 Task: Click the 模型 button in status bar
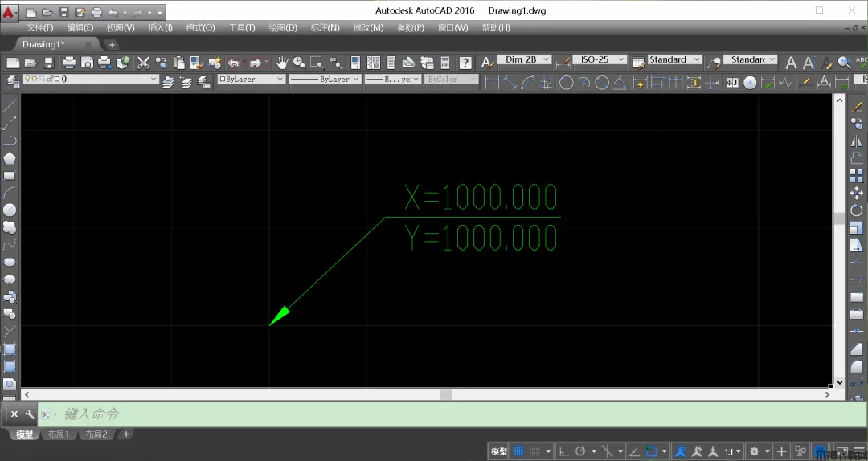point(499,451)
